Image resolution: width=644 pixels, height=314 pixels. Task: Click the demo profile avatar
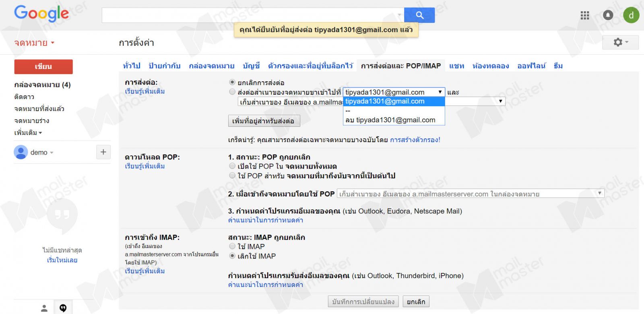(x=21, y=152)
